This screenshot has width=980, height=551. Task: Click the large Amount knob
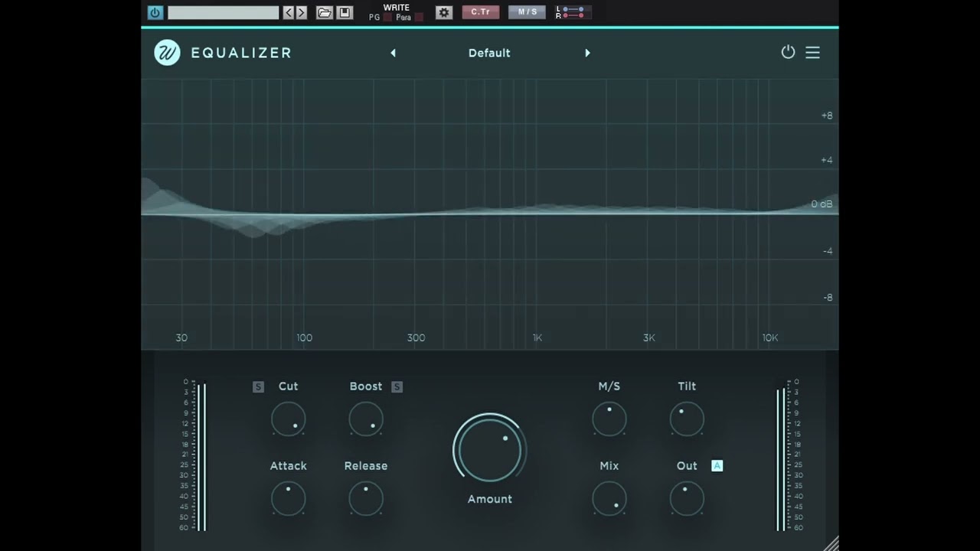tap(489, 450)
